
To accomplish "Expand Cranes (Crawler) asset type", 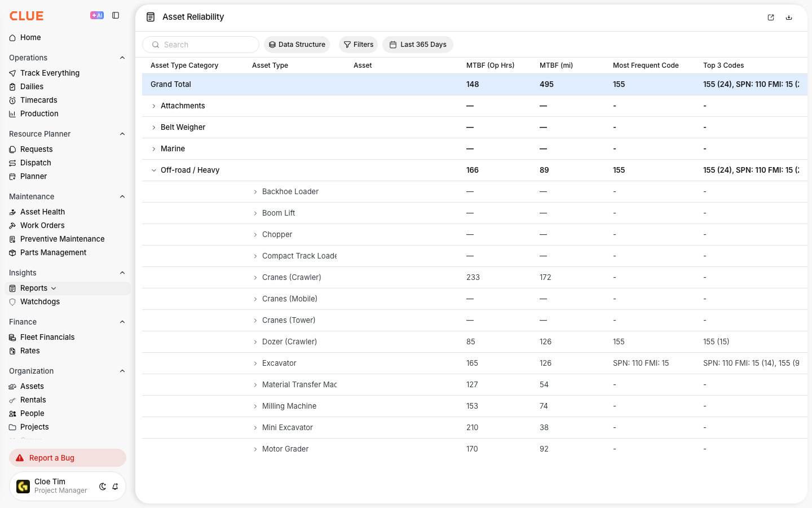I will tap(255, 278).
